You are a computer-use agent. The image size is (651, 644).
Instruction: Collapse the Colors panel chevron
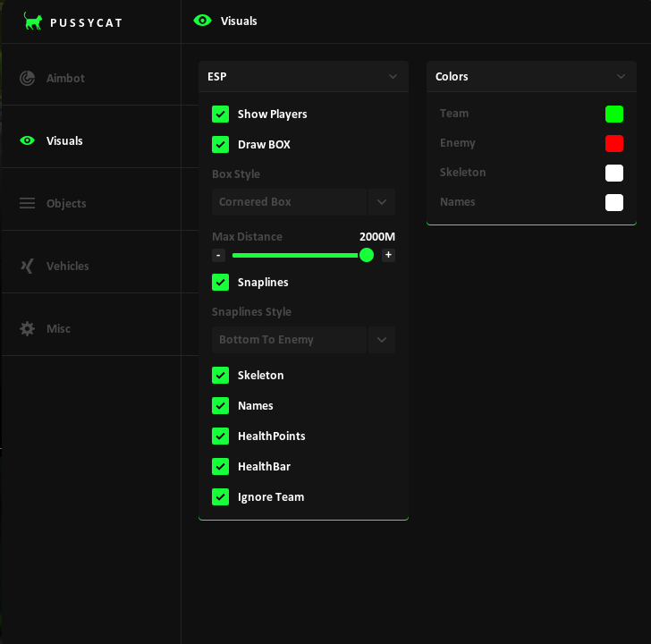(621, 76)
